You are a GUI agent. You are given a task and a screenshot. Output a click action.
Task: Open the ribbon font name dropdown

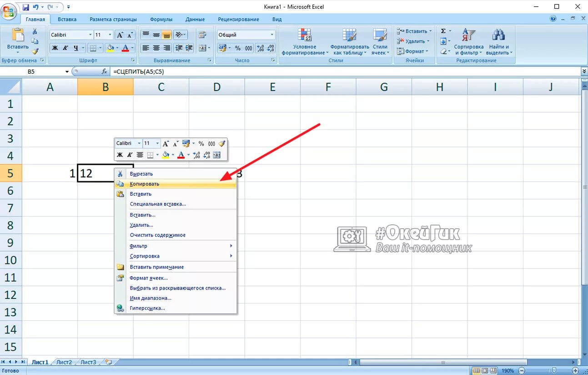[x=90, y=35]
